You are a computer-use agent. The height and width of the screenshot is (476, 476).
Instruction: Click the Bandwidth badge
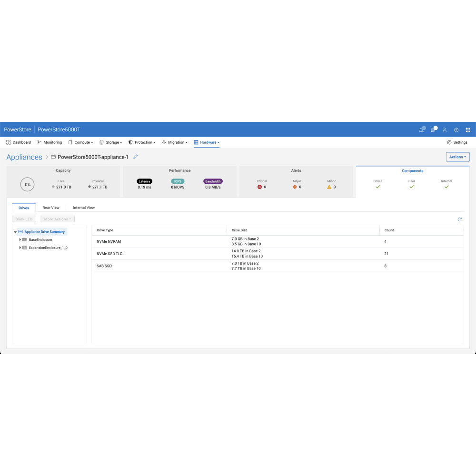213,181
